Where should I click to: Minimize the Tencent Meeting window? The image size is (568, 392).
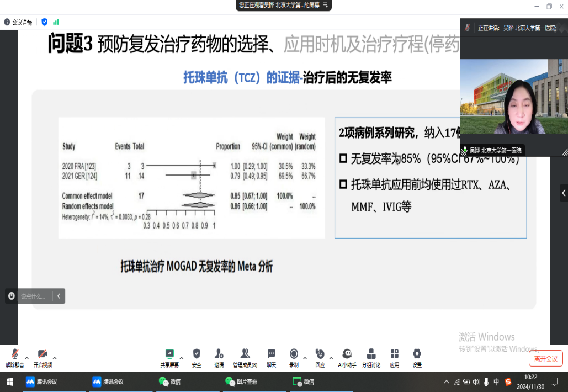point(537,6)
